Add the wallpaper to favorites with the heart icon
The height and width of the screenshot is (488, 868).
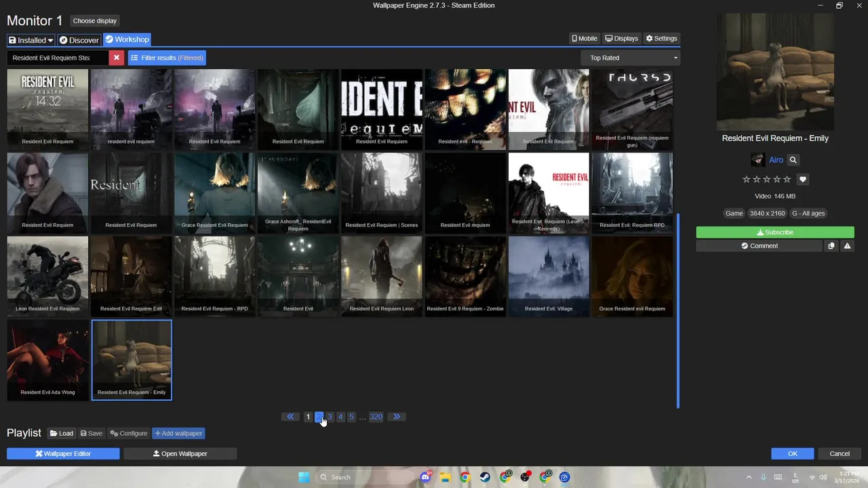tap(803, 180)
